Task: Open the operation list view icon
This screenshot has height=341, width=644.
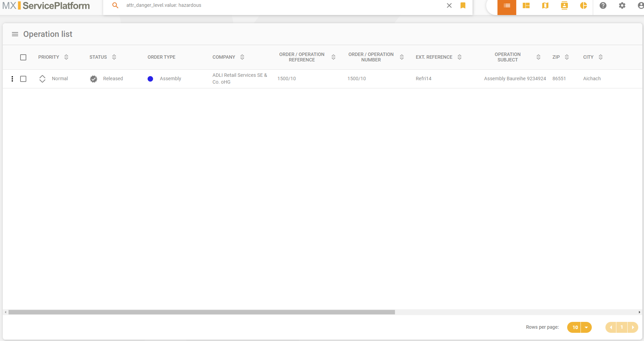Action: point(507,5)
